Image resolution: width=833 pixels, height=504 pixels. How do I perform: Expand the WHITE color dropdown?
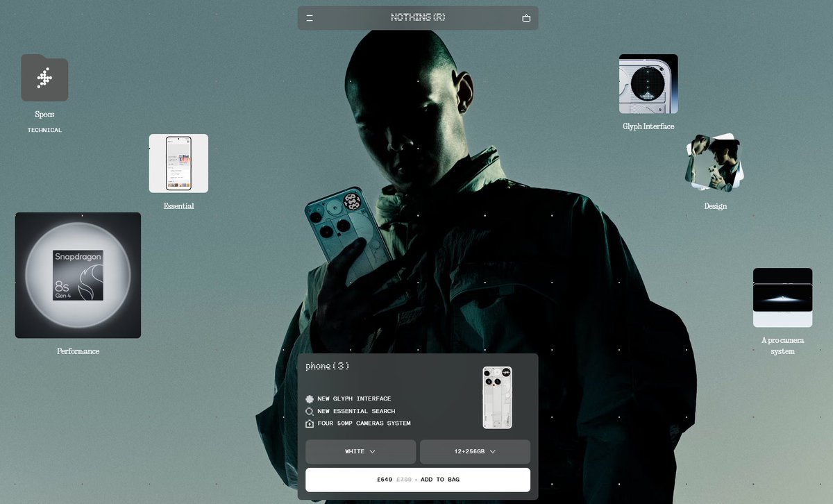[361, 451]
